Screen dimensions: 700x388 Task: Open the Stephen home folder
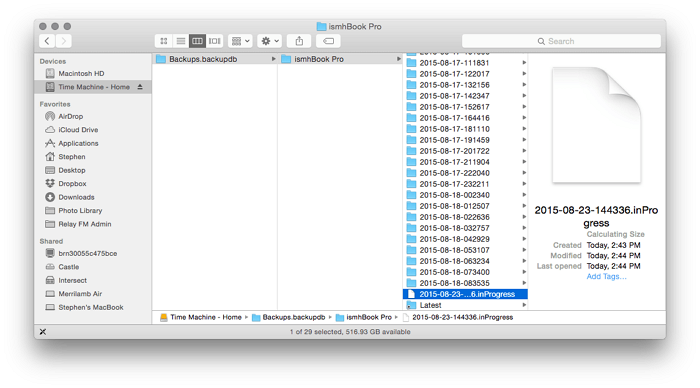point(93,156)
